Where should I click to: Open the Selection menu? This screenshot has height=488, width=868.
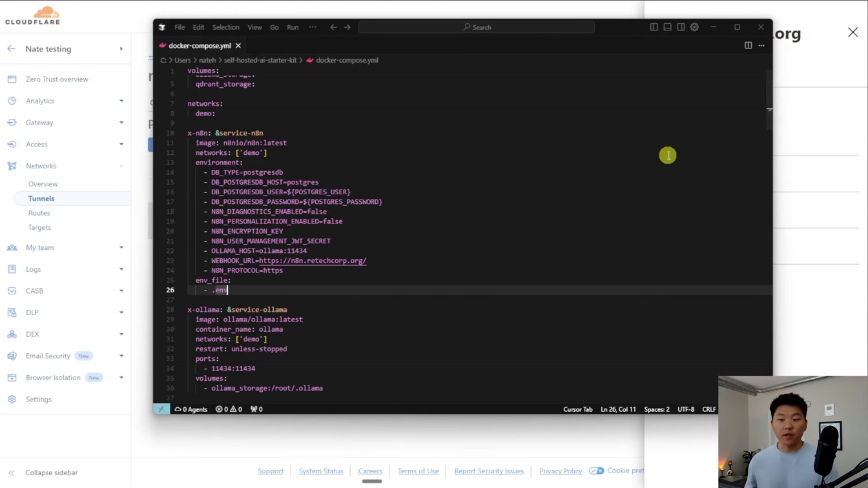226,27
